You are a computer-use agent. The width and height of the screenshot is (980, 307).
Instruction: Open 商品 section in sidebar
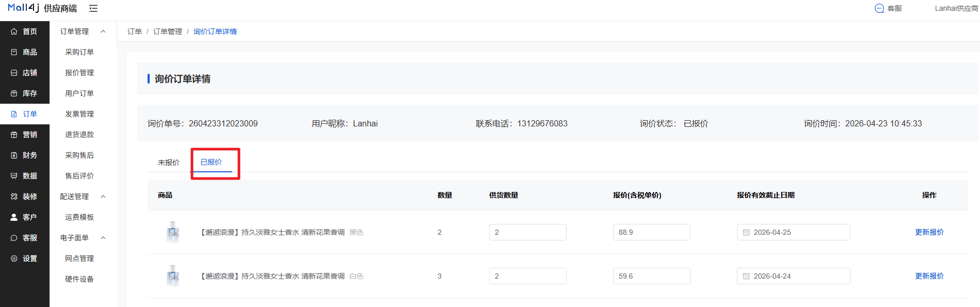[x=25, y=52]
